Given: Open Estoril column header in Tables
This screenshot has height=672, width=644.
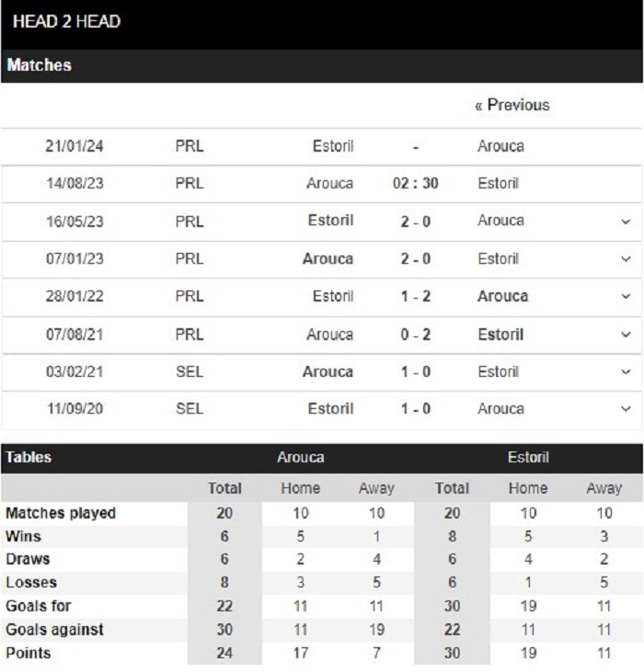Looking at the screenshot, I should (x=528, y=457).
